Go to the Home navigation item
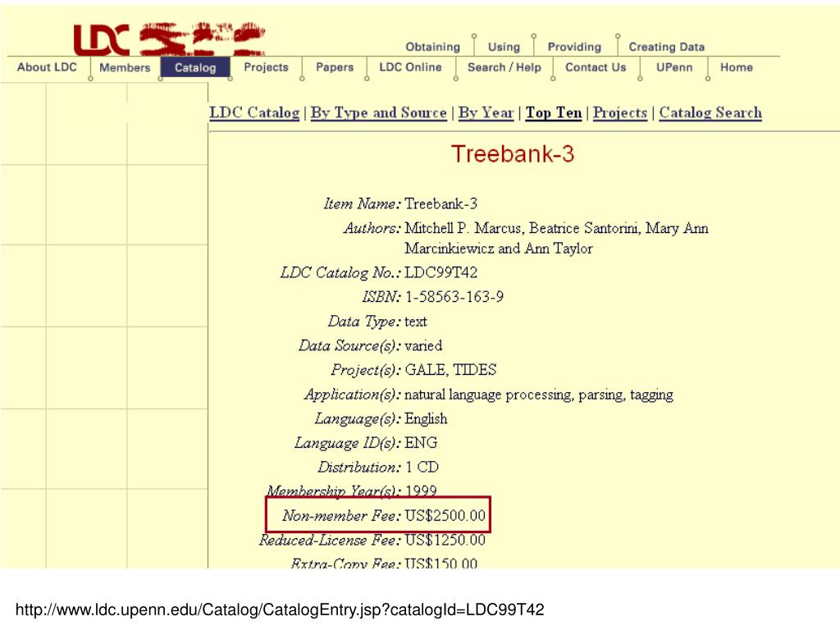The width and height of the screenshot is (840, 630). (737, 67)
